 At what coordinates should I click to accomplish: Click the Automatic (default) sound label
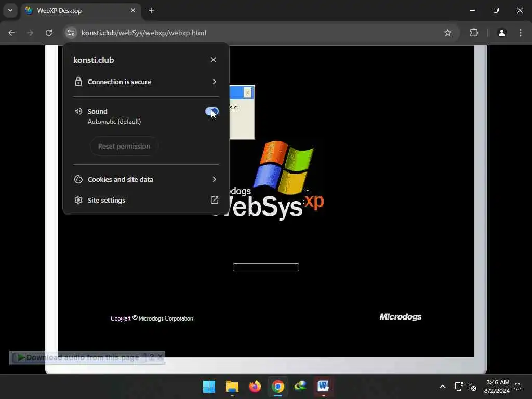pyautogui.click(x=114, y=122)
